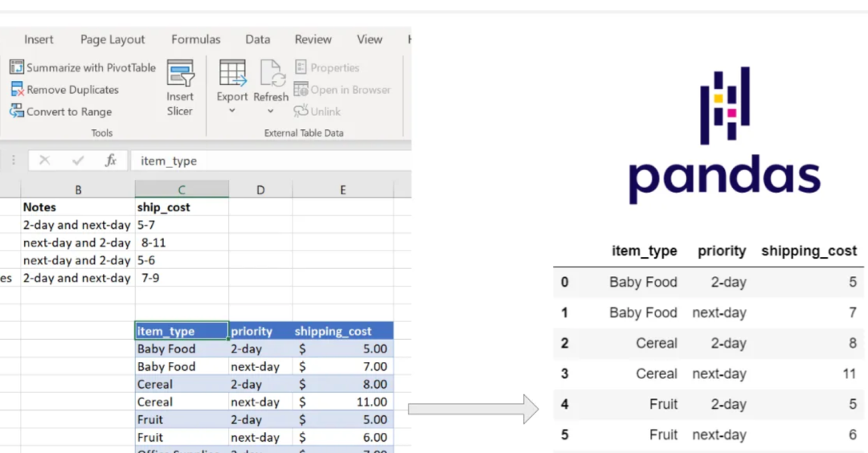
Task: Click the Unlink icon
Action: [301, 111]
